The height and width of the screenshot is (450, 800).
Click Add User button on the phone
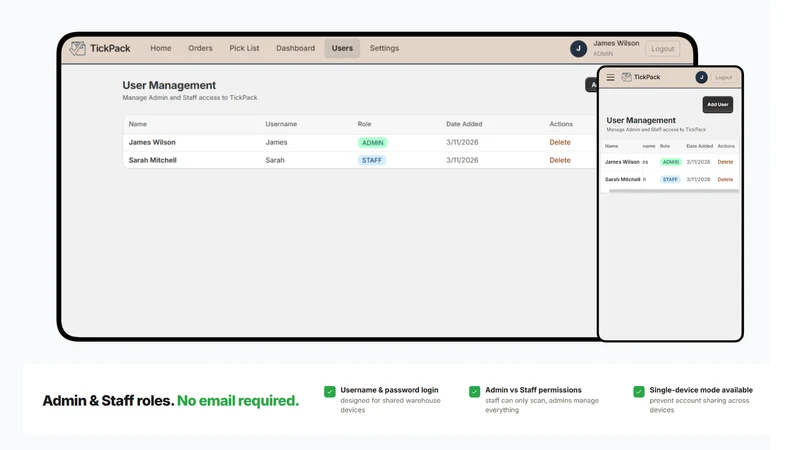pos(717,105)
